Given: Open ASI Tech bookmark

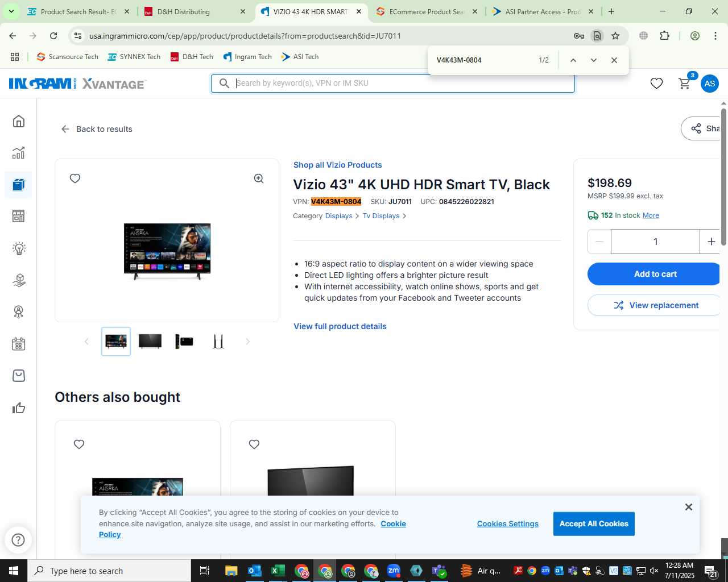Looking at the screenshot, I should pos(300,57).
